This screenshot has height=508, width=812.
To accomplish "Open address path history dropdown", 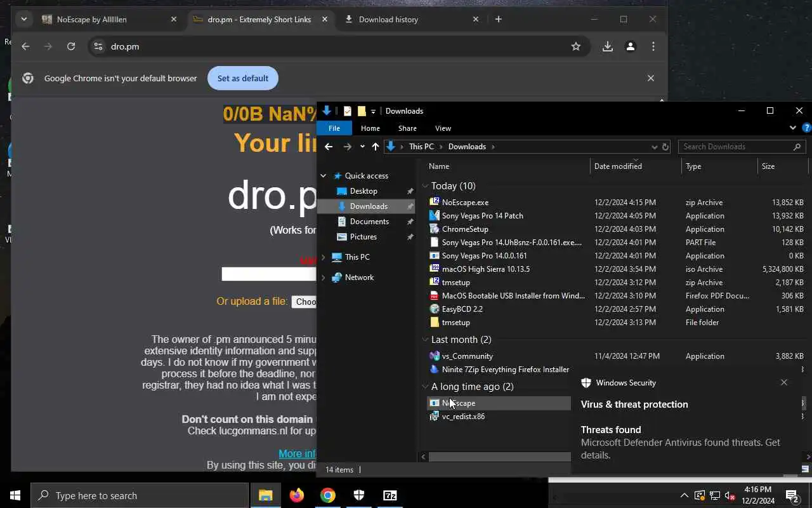I will coord(654,147).
